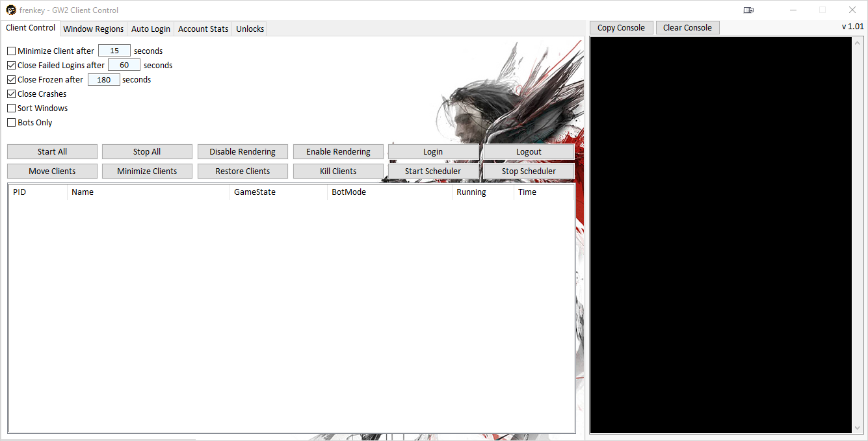Switch to the Window Regions tab
The width and height of the screenshot is (868, 441).
93,29
